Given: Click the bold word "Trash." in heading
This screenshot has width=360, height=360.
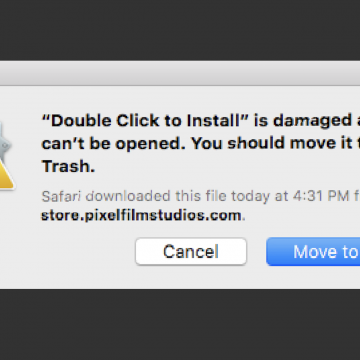Looking at the screenshot, I should coord(68,166).
